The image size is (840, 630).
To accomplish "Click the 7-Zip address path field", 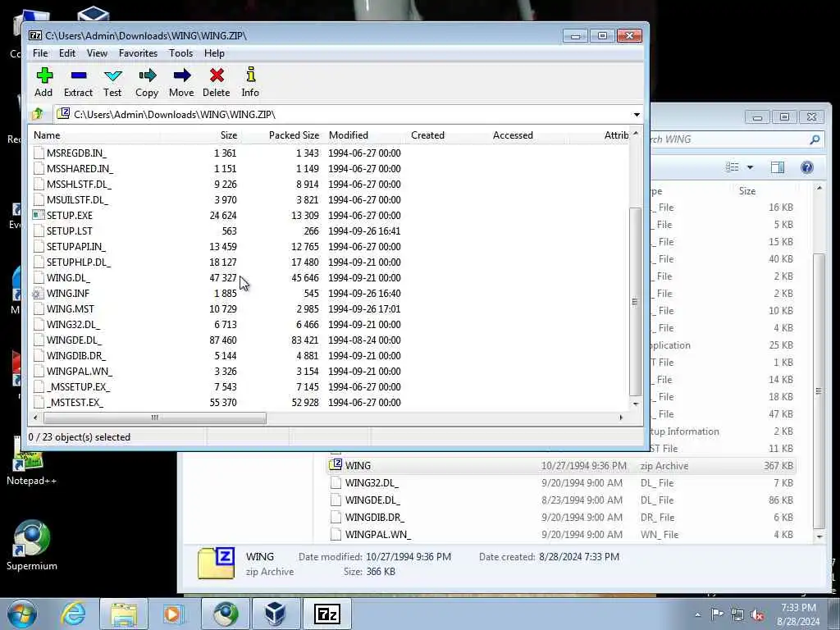I will tap(343, 114).
